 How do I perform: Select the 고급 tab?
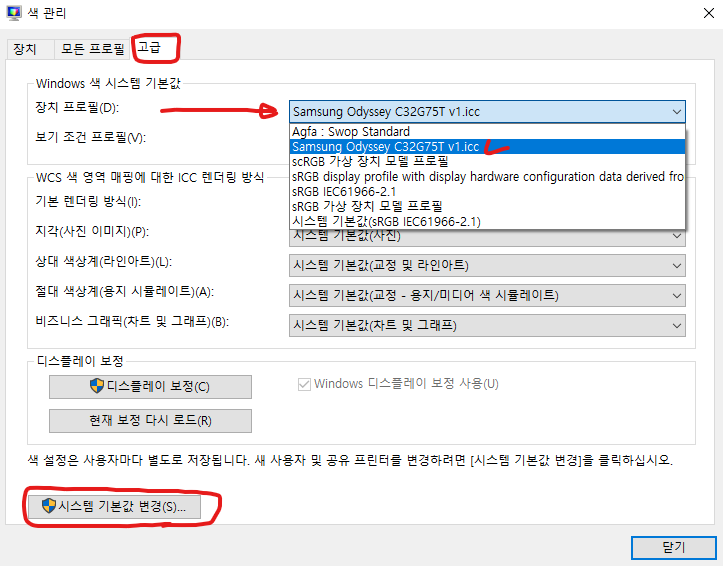(x=149, y=47)
